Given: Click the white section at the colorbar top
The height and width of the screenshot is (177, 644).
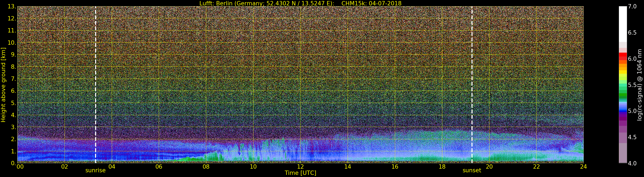Looking at the screenshot, I should (623, 24).
